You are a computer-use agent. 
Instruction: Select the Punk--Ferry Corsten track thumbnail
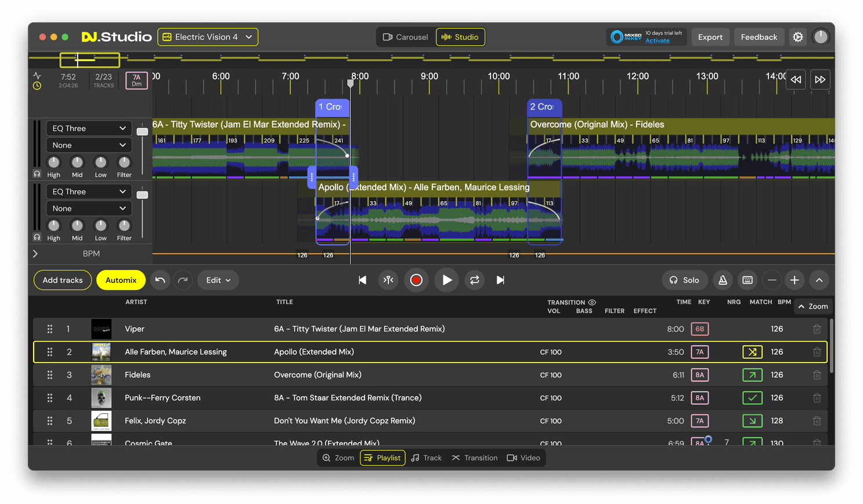pyautogui.click(x=102, y=398)
